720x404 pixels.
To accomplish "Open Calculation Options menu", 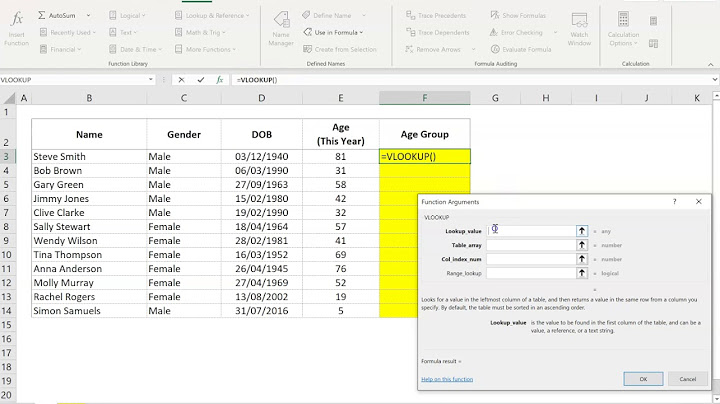I will tap(623, 28).
